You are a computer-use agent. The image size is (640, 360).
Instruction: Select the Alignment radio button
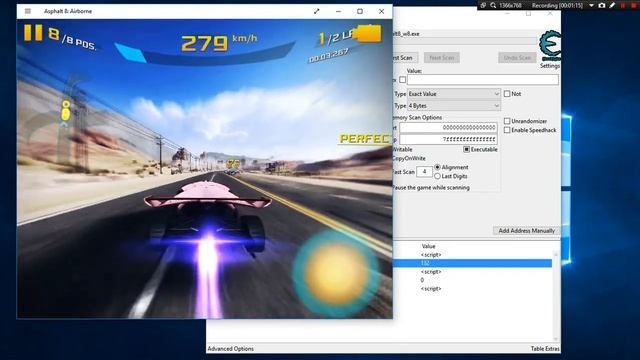point(438,167)
